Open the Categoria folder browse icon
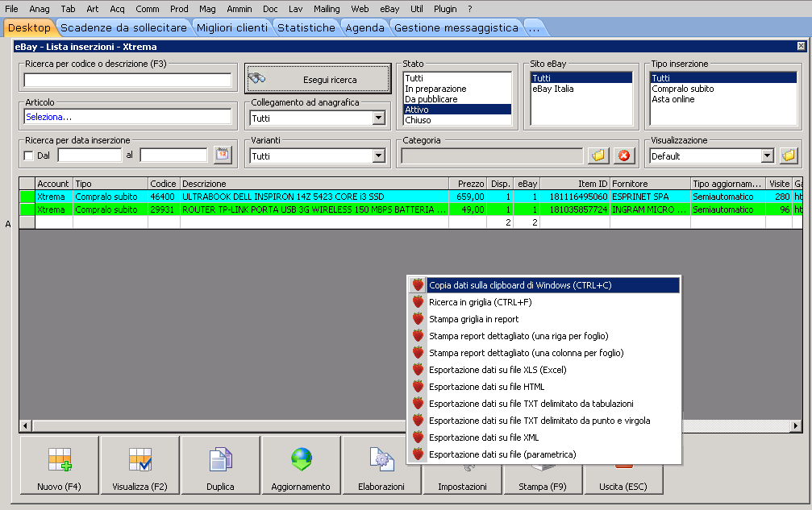Image resolution: width=812 pixels, height=510 pixels. pos(598,155)
